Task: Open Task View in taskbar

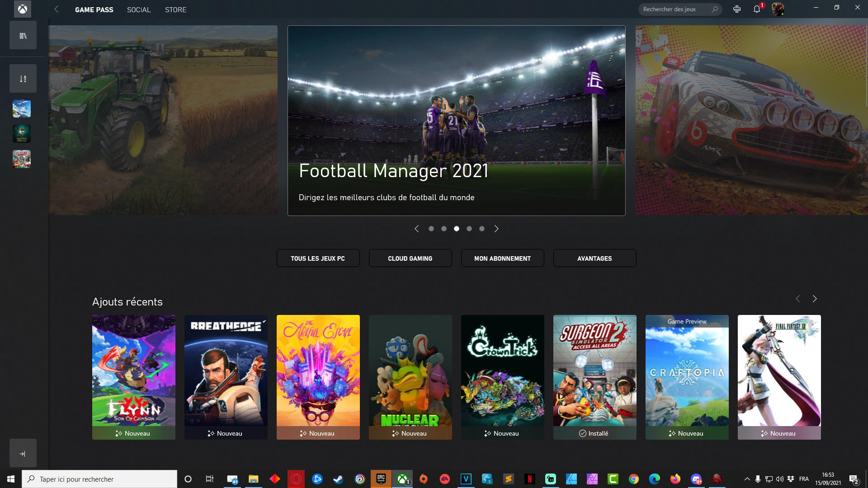Action: [209, 479]
